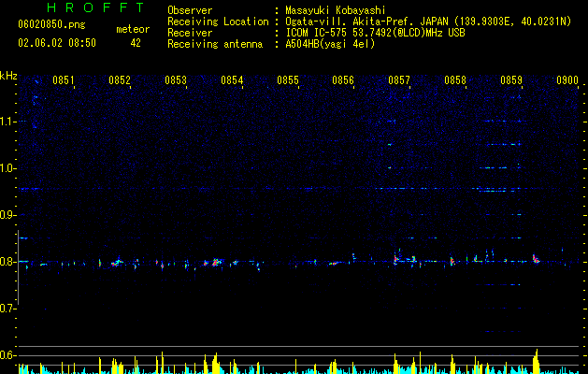Click the meteor count value 42
Viewport: 588px width, 374px height.
136,43
